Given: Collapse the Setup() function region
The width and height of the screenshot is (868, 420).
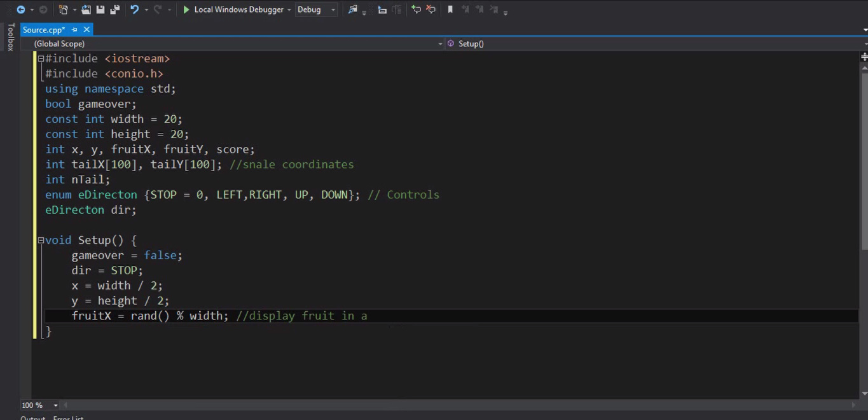Looking at the screenshot, I should click(39, 240).
